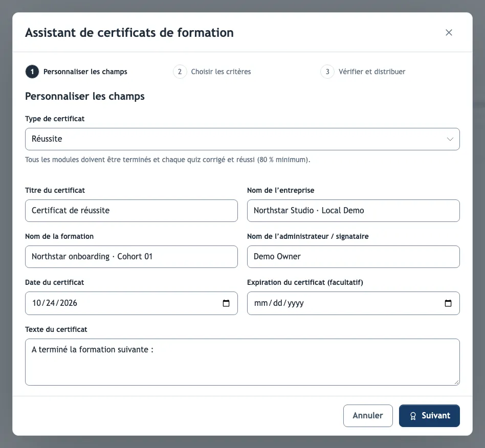
Task: Focus the Nom de la formation field
Action: tap(131, 257)
